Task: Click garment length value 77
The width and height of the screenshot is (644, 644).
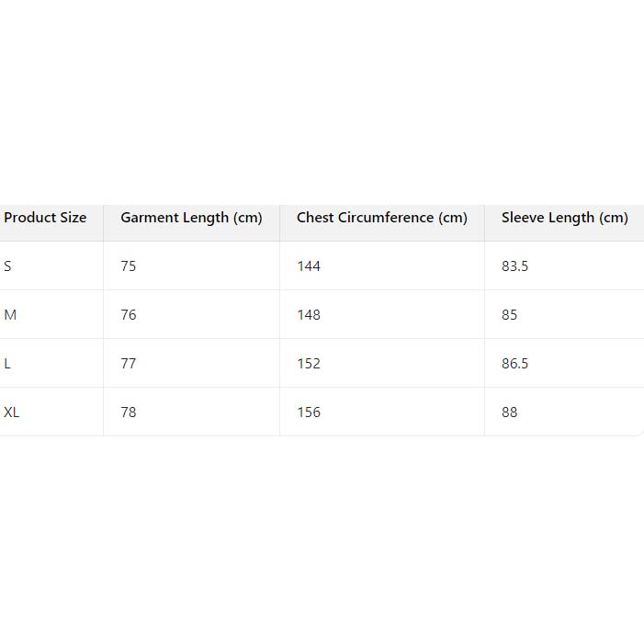Action: [x=129, y=364]
